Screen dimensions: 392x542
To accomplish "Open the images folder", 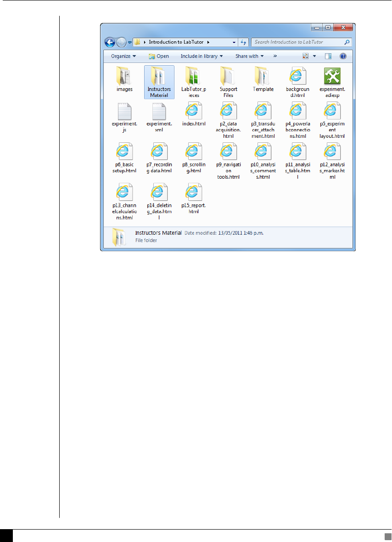I will pos(124,79).
